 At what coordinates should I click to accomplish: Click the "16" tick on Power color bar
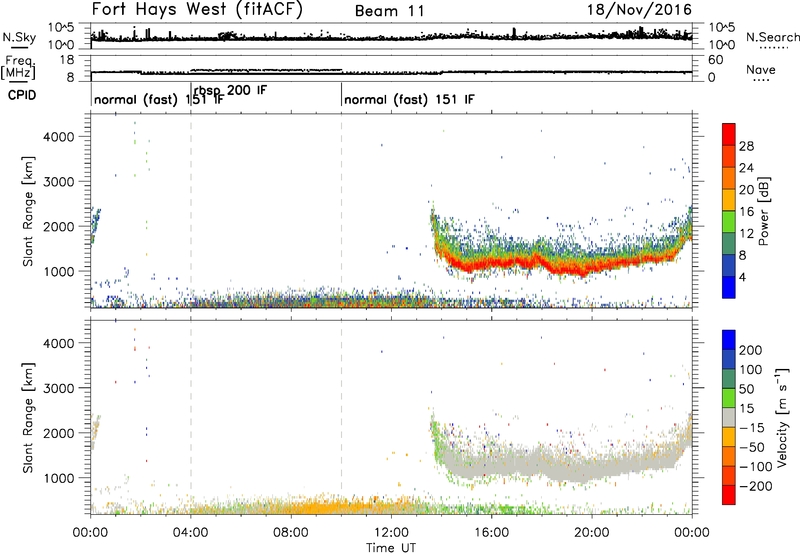click(x=746, y=212)
